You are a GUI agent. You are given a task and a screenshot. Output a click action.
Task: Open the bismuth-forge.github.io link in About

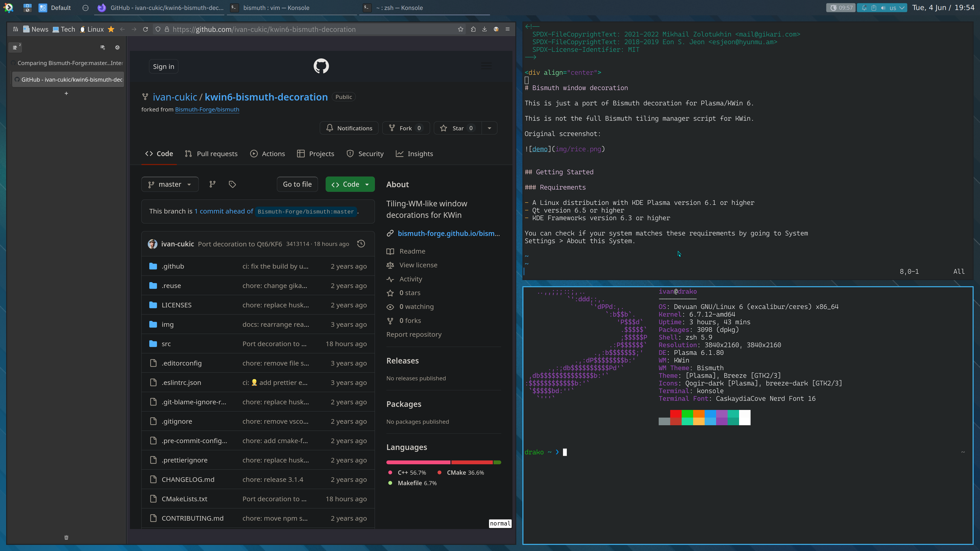[x=449, y=233]
